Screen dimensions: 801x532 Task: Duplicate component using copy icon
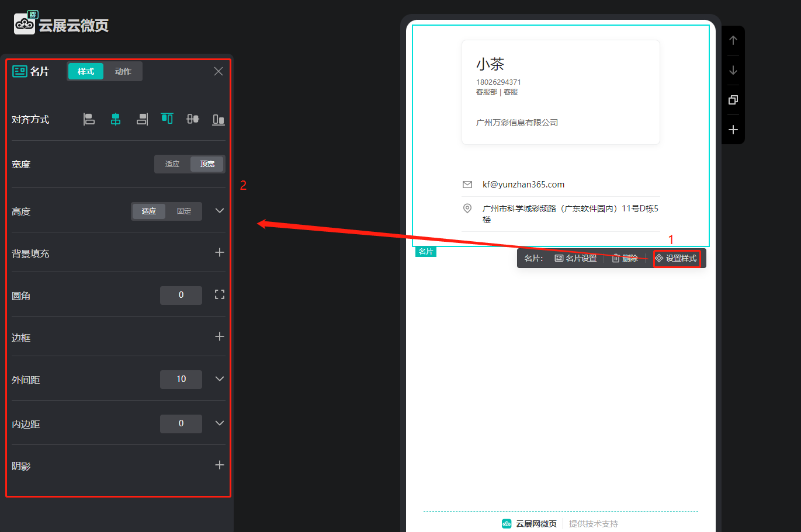tap(733, 100)
